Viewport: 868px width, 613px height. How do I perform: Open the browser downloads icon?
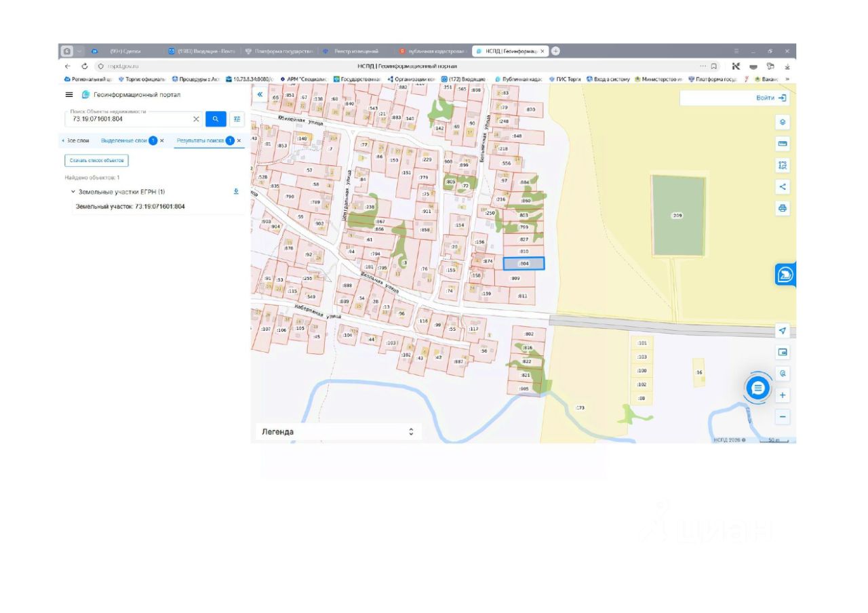click(787, 66)
